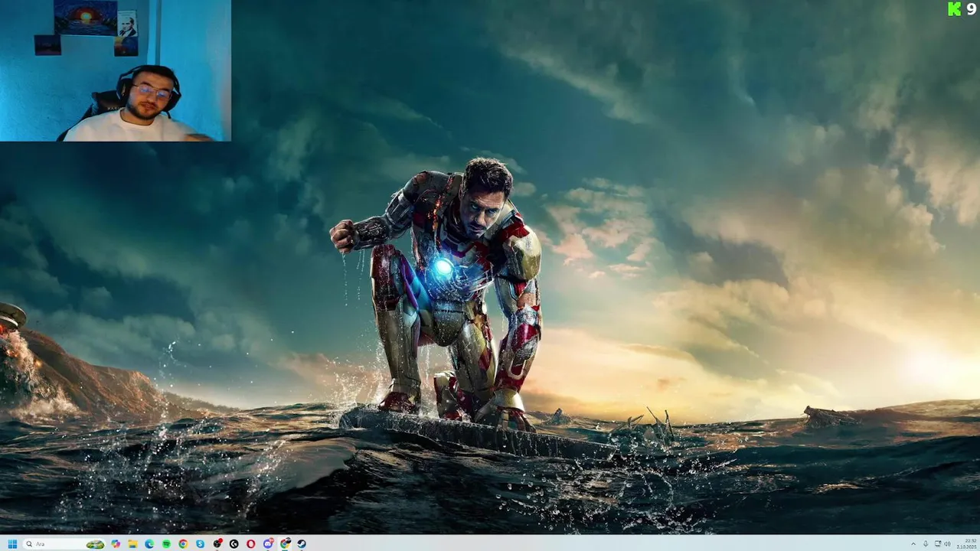Open Spotify from the taskbar
Screen dimensions: 980x551
166,544
